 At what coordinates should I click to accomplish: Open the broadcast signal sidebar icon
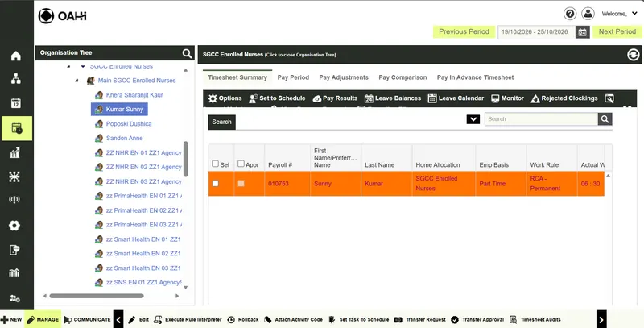(14, 200)
